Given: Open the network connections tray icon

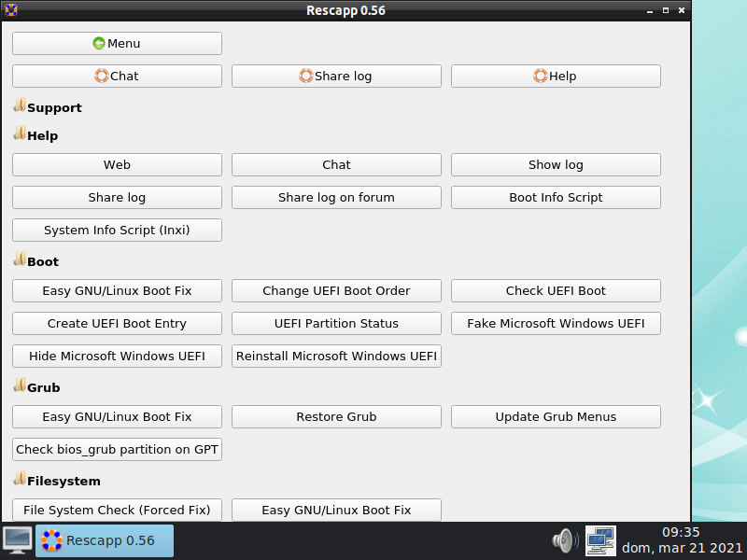Looking at the screenshot, I should [x=600, y=540].
